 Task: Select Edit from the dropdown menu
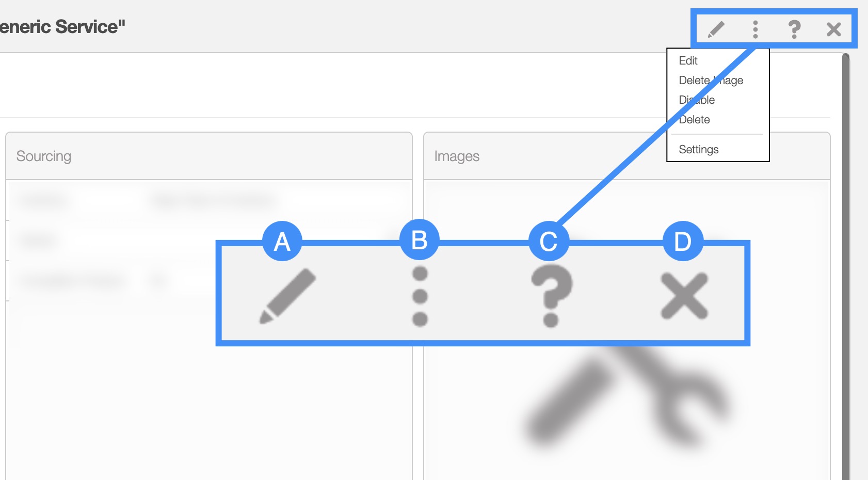[x=688, y=61]
